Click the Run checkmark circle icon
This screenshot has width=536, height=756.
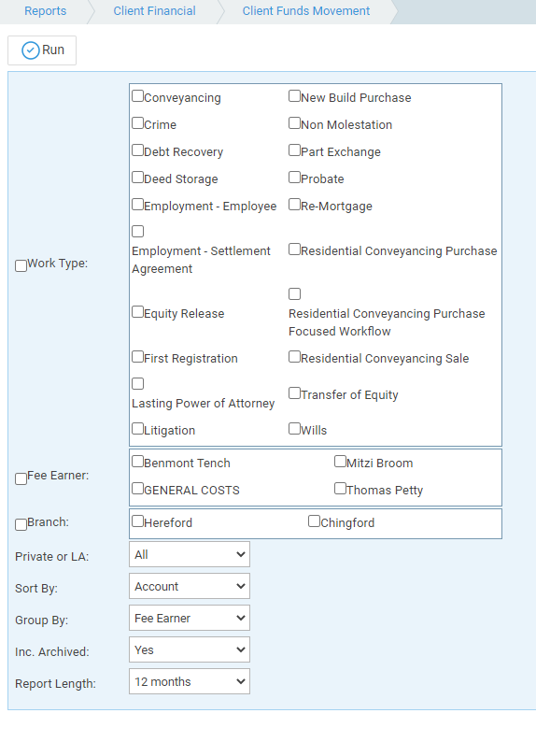[30, 50]
